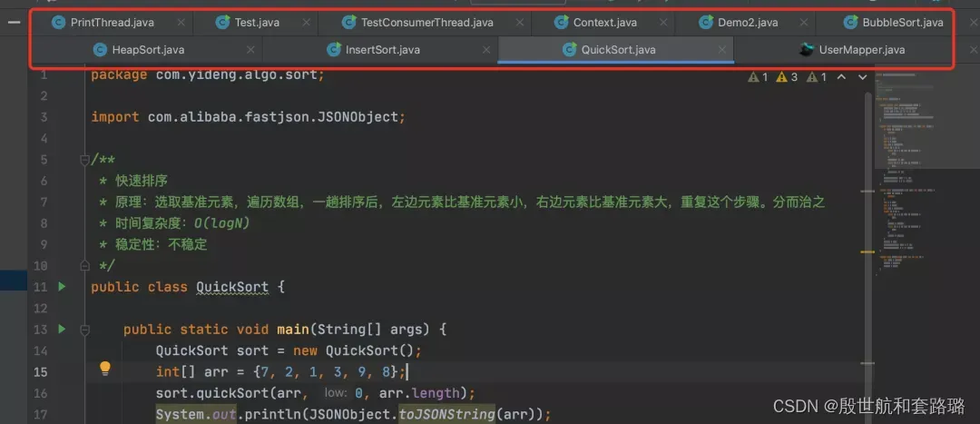Run the main method via gutter arrow
The width and height of the screenshot is (980, 424).
point(62,329)
